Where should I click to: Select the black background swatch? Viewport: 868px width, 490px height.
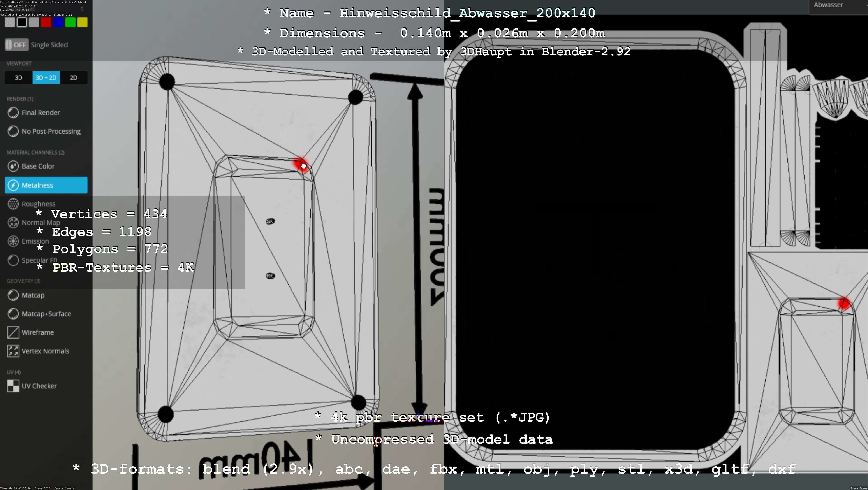[x=22, y=23]
